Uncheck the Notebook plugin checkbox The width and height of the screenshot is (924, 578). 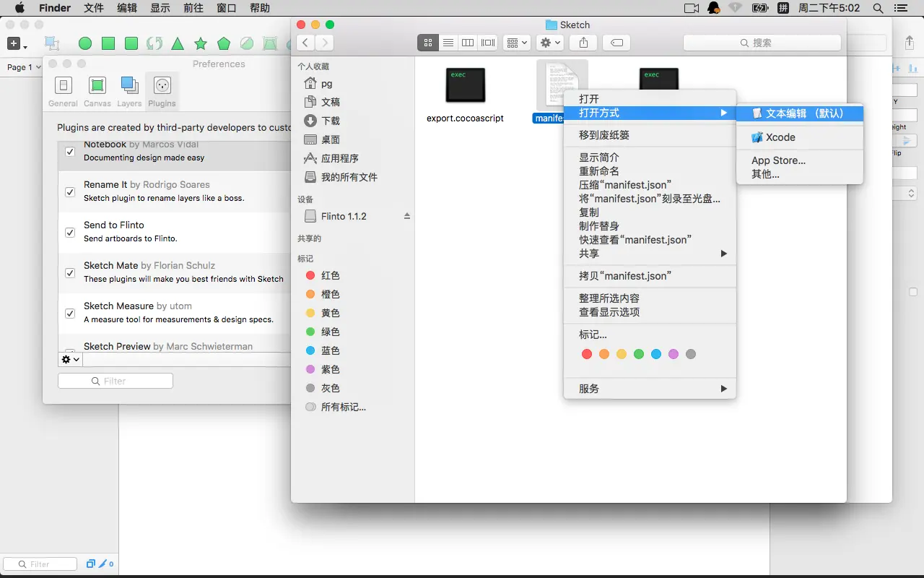(x=70, y=152)
